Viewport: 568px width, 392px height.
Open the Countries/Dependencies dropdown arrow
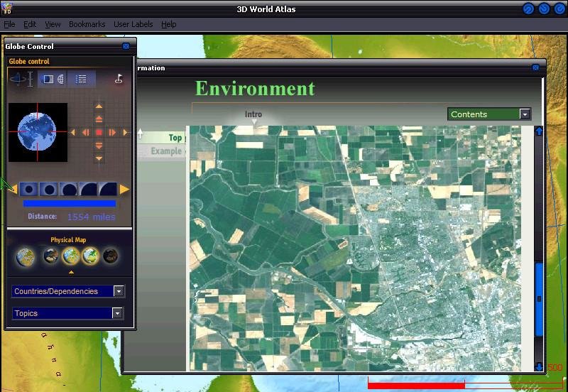point(119,291)
